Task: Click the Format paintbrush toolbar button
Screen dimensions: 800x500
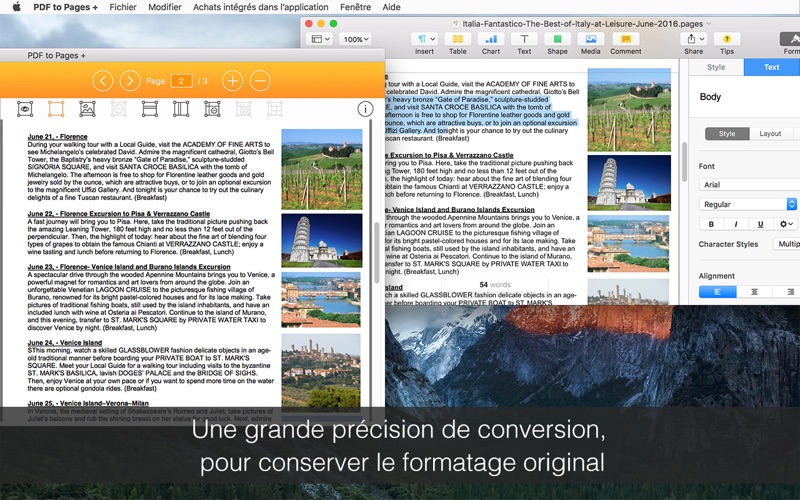Action: tap(791, 39)
